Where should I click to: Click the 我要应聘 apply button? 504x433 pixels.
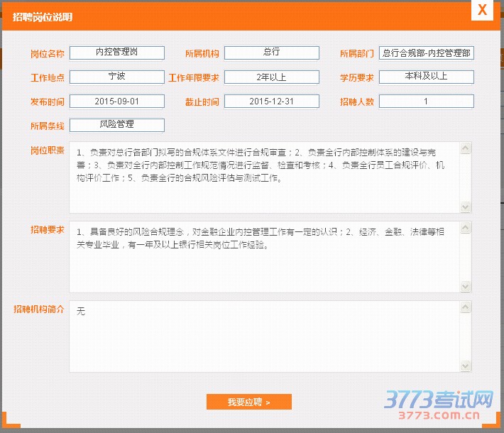click(248, 402)
